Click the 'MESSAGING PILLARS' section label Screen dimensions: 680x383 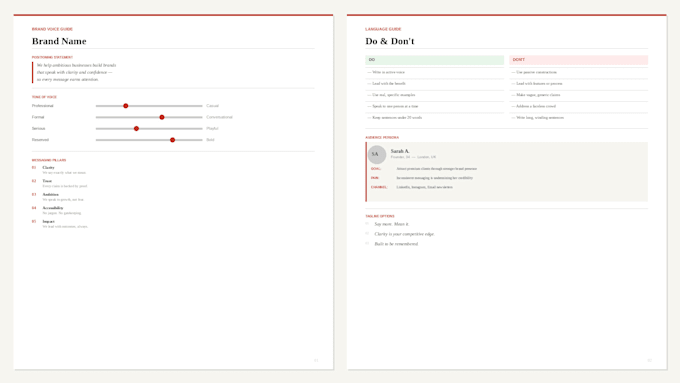(49, 160)
